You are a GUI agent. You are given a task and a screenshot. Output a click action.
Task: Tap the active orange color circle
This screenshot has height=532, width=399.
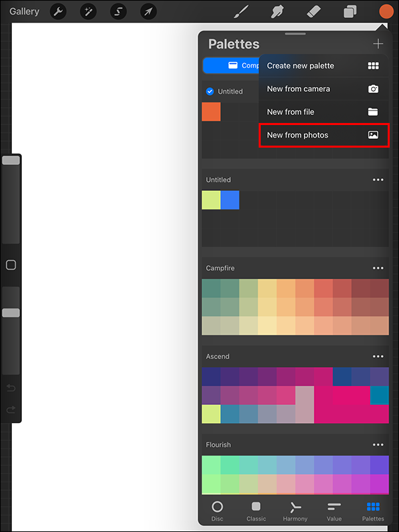coord(386,12)
